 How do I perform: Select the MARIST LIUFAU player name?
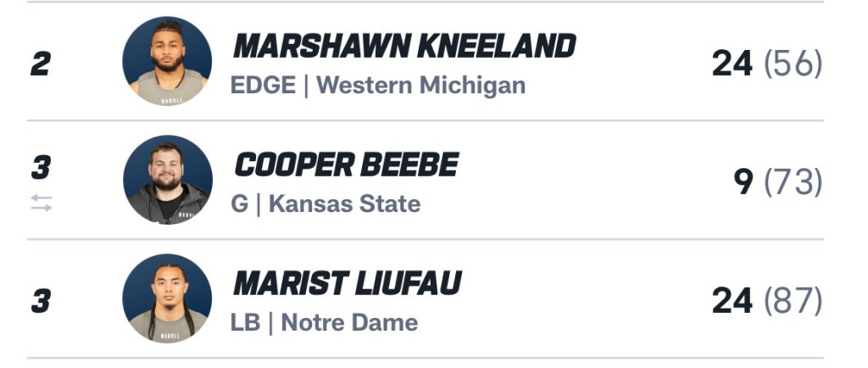pyautogui.click(x=348, y=284)
